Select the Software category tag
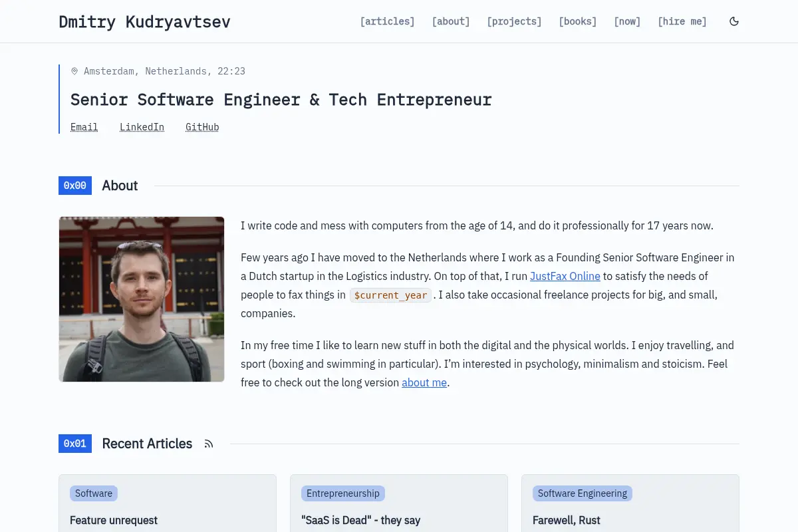798x532 pixels. [94, 493]
